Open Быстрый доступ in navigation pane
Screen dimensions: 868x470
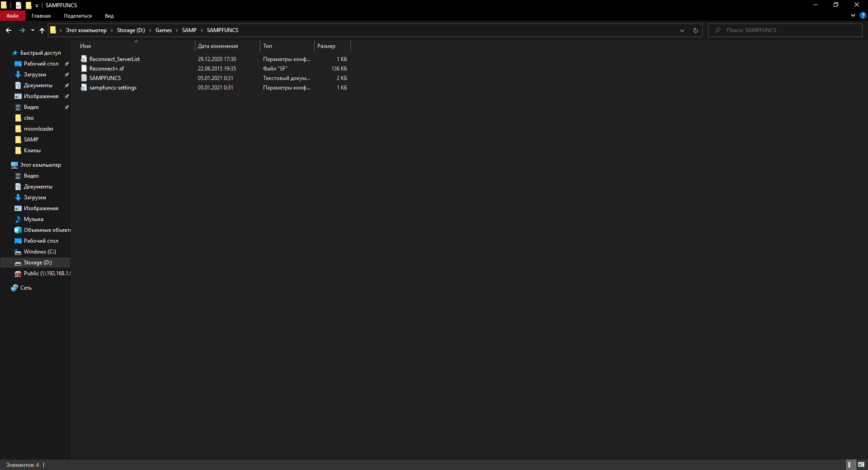point(40,53)
